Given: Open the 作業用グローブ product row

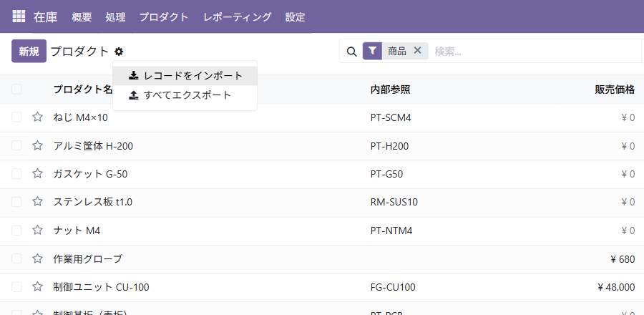Looking at the screenshot, I should tap(322, 258).
